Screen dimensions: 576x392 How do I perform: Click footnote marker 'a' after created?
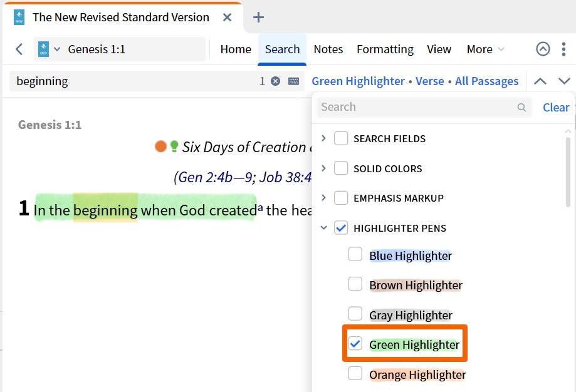pyautogui.click(x=260, y=208)
